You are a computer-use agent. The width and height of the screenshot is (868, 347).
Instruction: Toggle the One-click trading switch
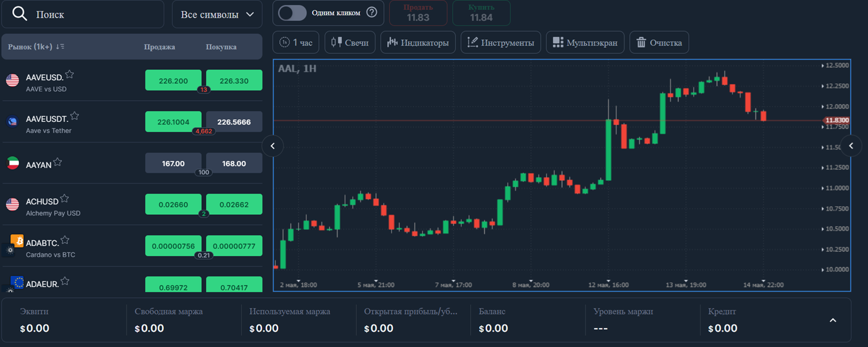(292, 13)
